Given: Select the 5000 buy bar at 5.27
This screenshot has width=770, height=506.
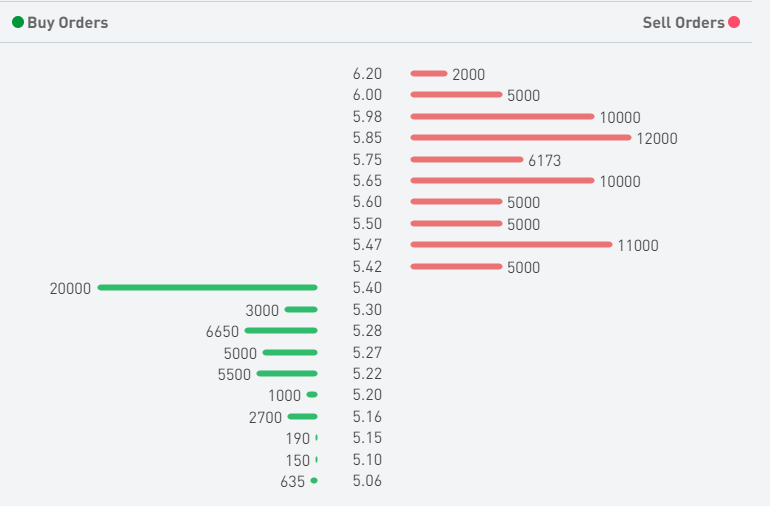Looking at the screenshot, I should pyautogui.click(x=289, y=353).
